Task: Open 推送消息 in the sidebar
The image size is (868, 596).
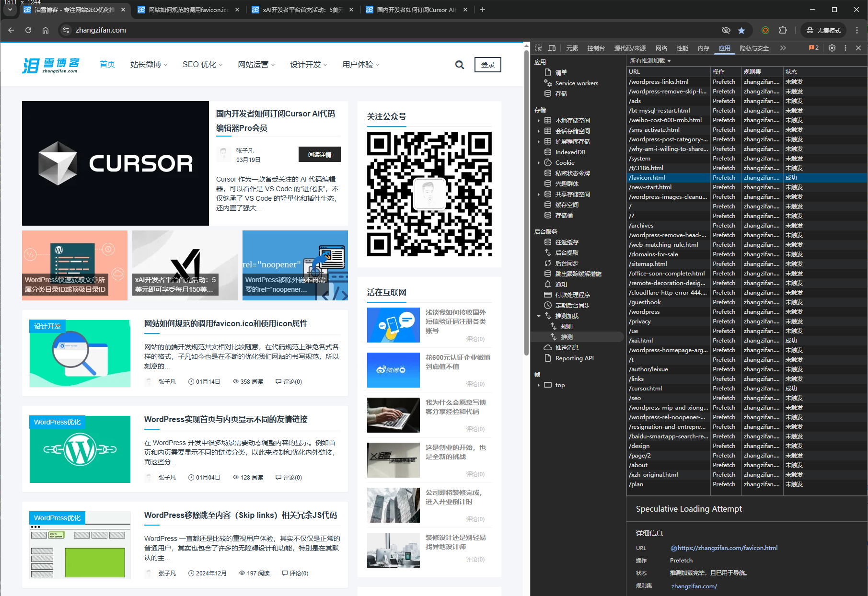Action: 567,347
